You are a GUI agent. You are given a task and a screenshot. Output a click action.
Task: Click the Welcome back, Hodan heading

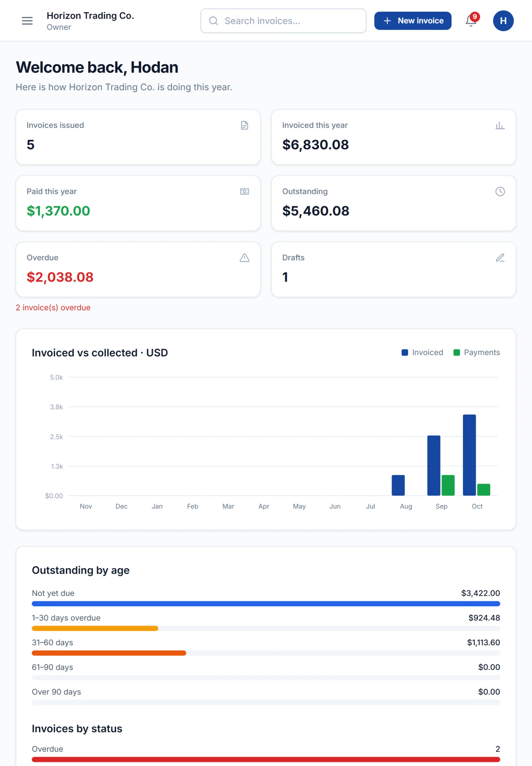97,68
